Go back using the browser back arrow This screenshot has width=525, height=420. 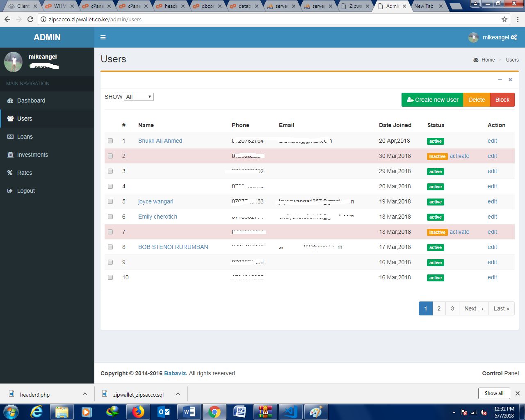pyautogui.click(x=7, y=19)
